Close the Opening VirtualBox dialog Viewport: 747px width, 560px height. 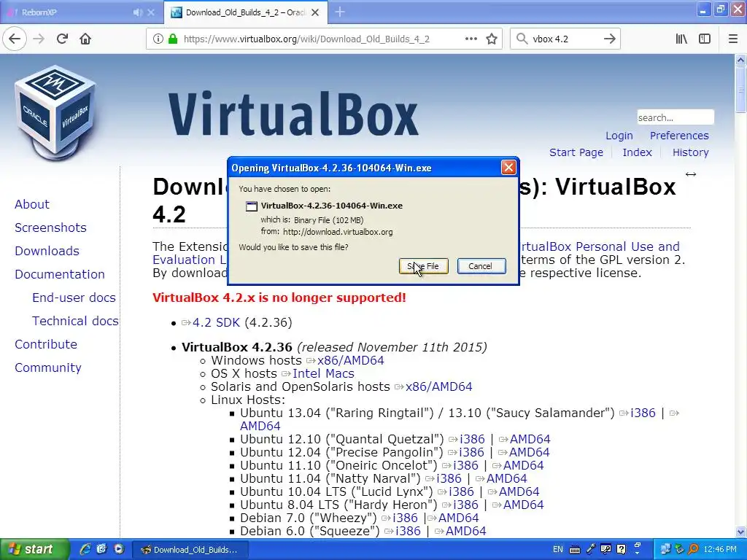[x=508, y=168]
